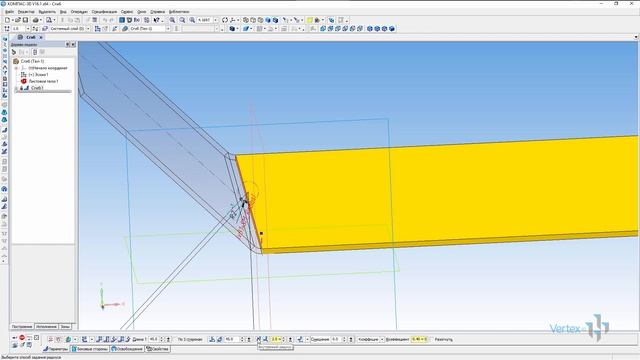
Task: Click the yellow Коэффициент value field
Action: (x=419, y=339)
